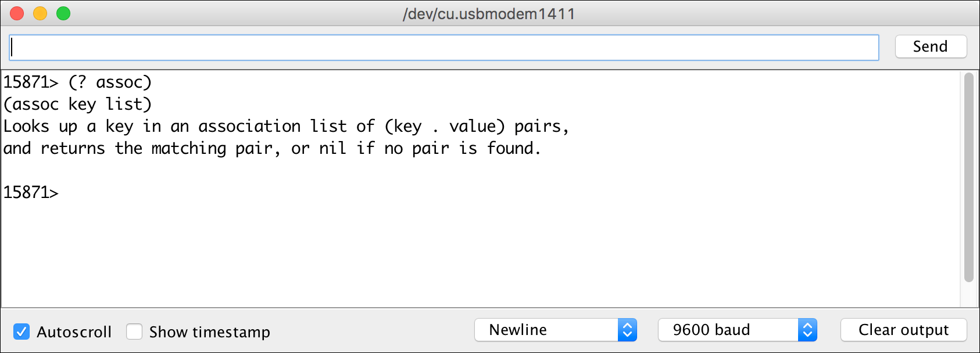Click the Autoscroll label text
980x353 pixels.
(x=74, y=332)
